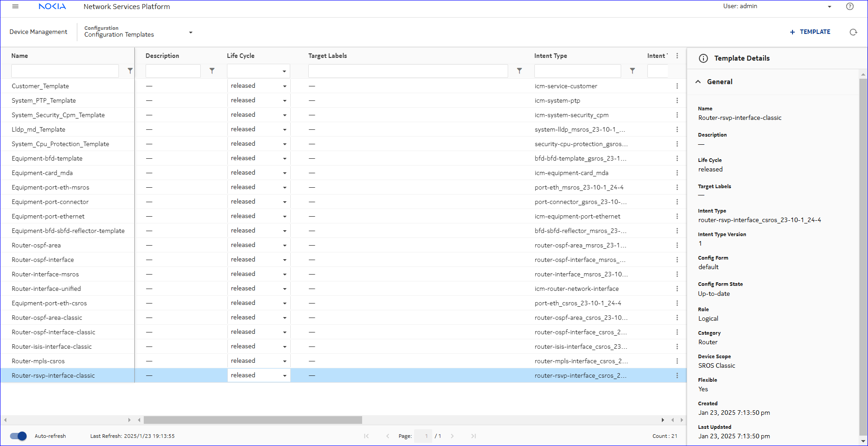Click the Name filter input field
The height and width of the screenshot is (446, 868).
click(x=65, y=71)
